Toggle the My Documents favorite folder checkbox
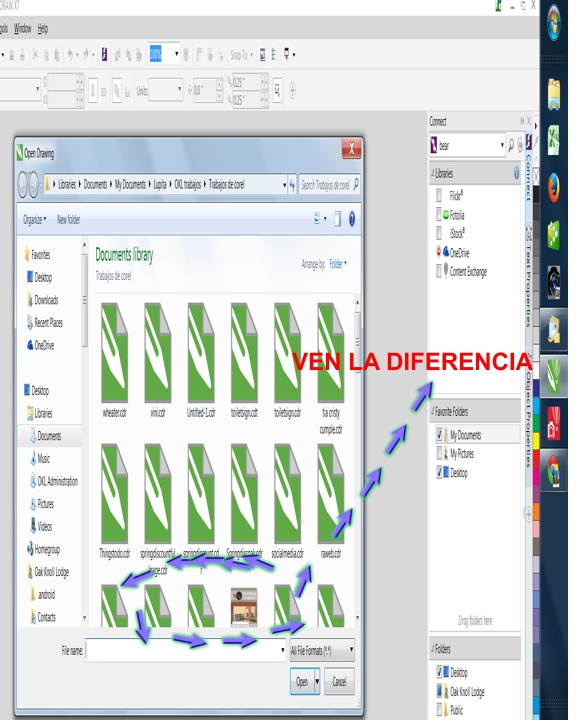576x720 pixels. click(439, 434)
